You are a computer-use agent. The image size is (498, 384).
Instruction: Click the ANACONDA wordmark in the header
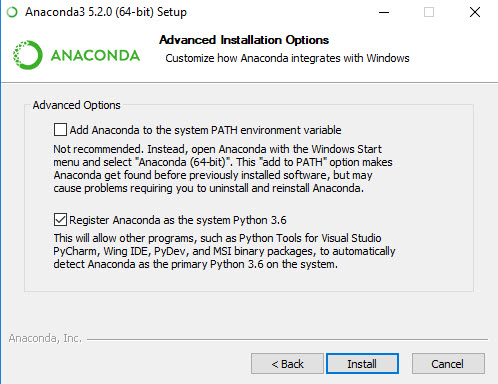(95, 55)
